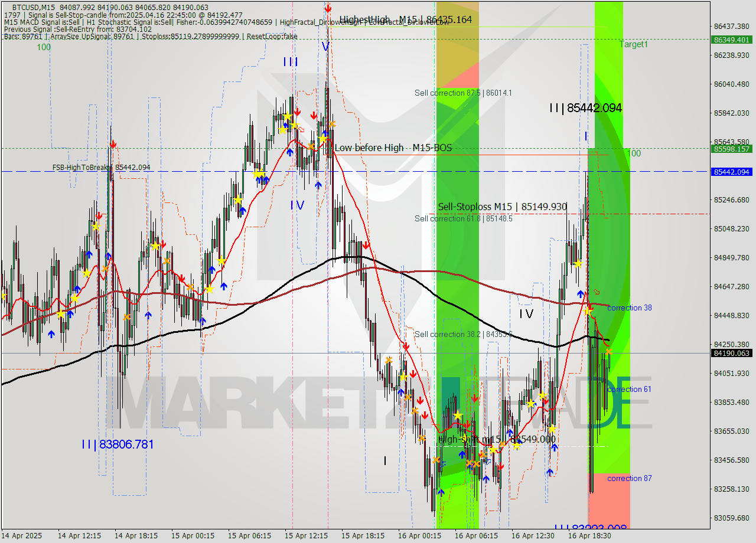Click the FSB-HighToBreak price tag 85442.094 on the right axis
The image size is (756, 543).
(731, 172)
